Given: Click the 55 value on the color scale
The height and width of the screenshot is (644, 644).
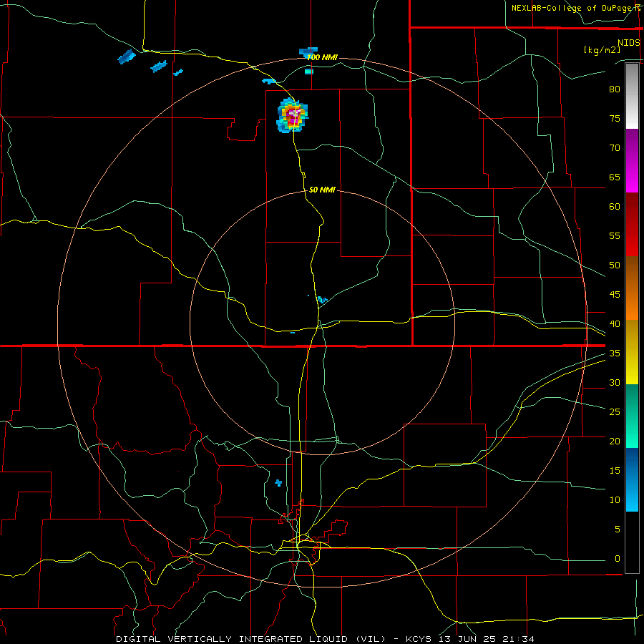Looking at the screenshot, I should [615, 235].
